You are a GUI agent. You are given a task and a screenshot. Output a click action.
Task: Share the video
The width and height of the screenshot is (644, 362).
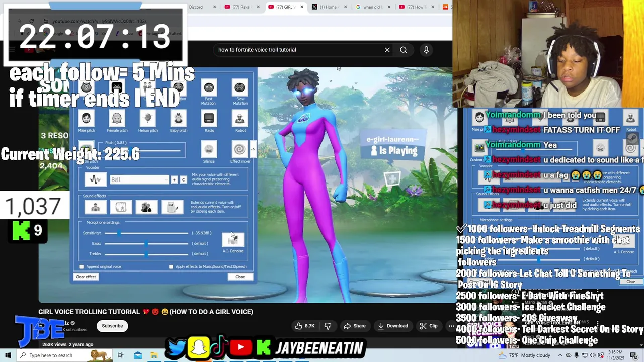[355, 326]
